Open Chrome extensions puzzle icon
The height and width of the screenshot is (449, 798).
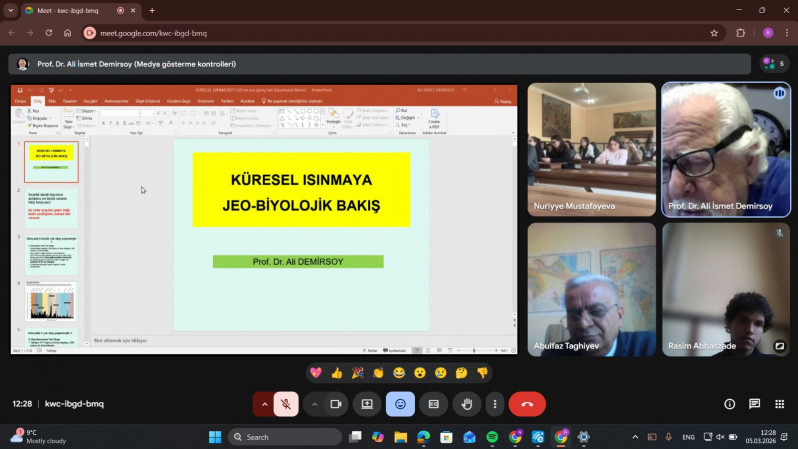tap(740, 33)
